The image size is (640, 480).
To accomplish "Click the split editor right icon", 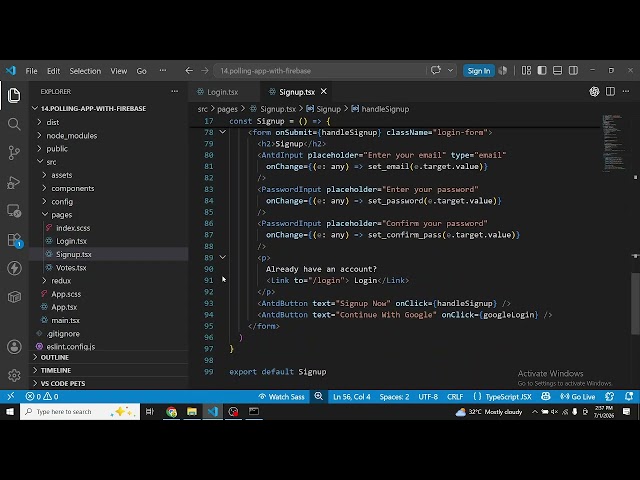I will pyautogui.click(x=610, y=91).
